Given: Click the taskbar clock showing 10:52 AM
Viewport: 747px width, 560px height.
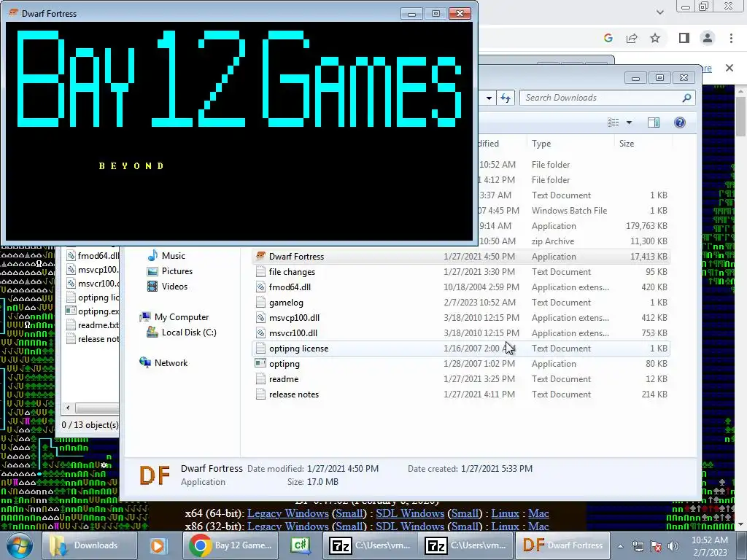Looking at the screenshot, I should (x=709, y=546).
